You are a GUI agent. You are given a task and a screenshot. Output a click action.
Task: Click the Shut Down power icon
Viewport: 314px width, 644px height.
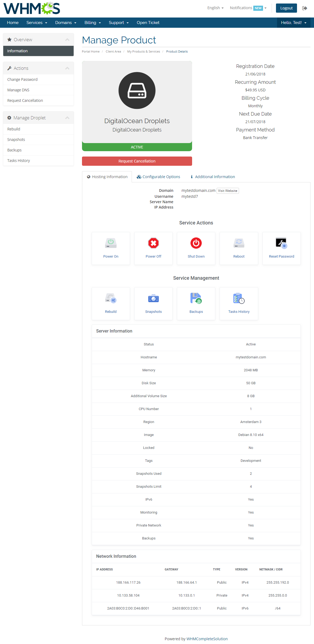[x=196, y=243]
